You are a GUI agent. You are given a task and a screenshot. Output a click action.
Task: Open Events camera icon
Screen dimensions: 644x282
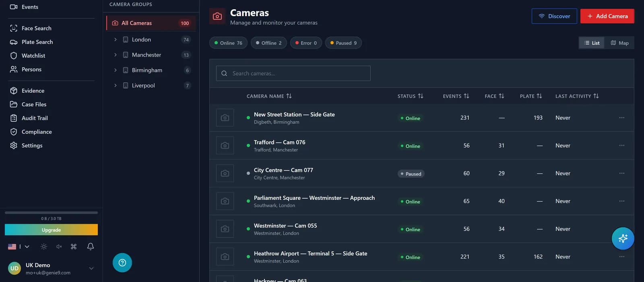click(x=14, y=7)
